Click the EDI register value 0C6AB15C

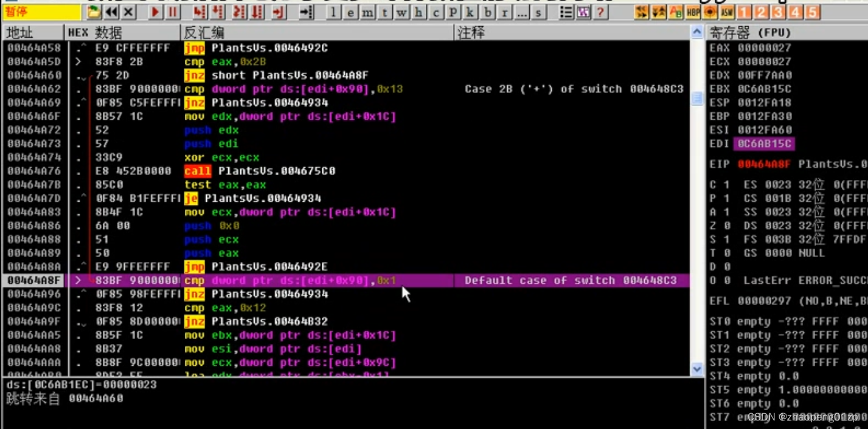point(765,143)
